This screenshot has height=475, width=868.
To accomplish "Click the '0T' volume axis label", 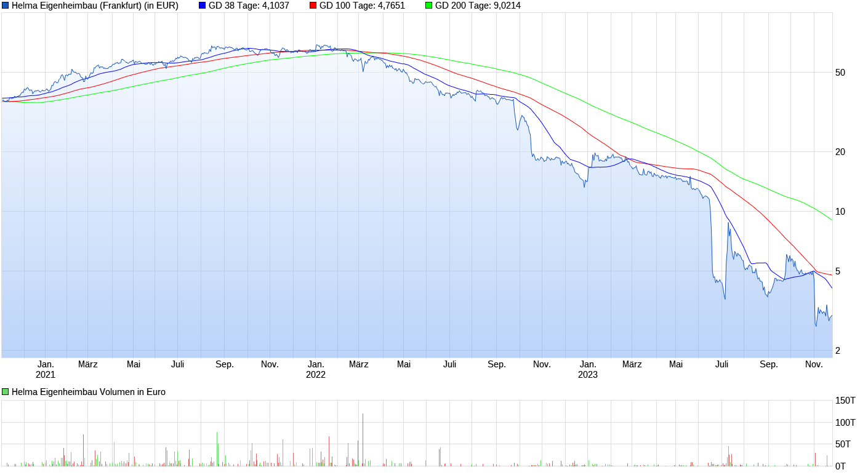I will [x=840, y=466].
